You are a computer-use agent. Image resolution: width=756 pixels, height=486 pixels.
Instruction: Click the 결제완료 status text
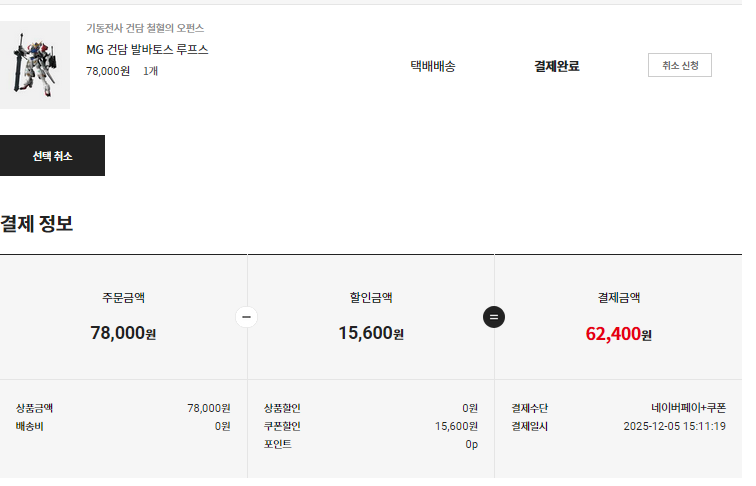coord(557,67)
